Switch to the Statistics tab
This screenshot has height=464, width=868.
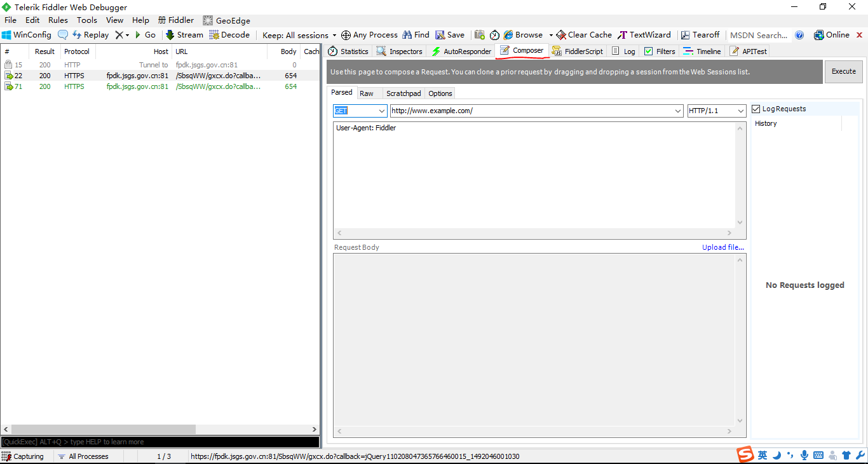(348, 51)
